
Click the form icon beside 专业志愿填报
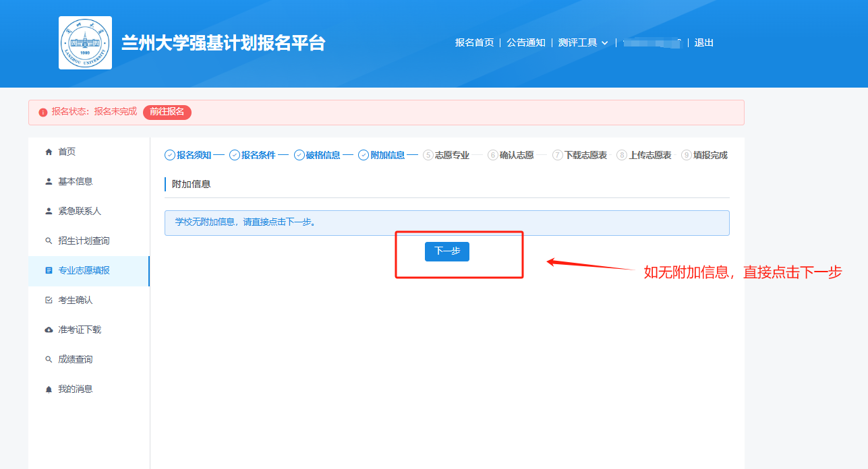49,271
